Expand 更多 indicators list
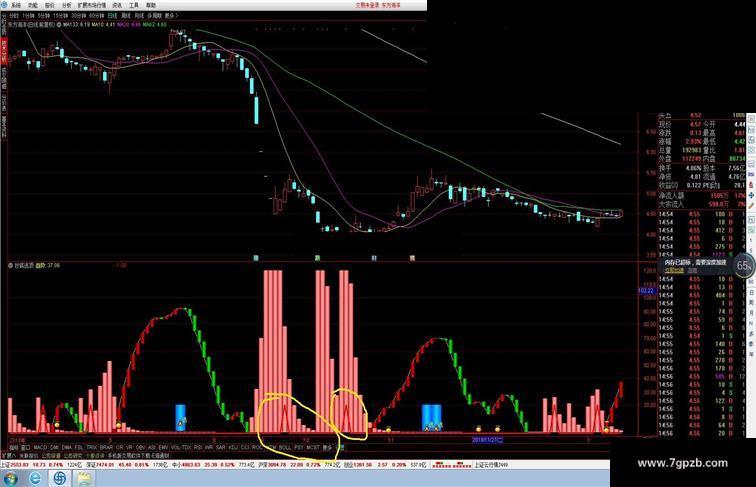The height and width of the screenshot is (487, 756). (328, 448)
